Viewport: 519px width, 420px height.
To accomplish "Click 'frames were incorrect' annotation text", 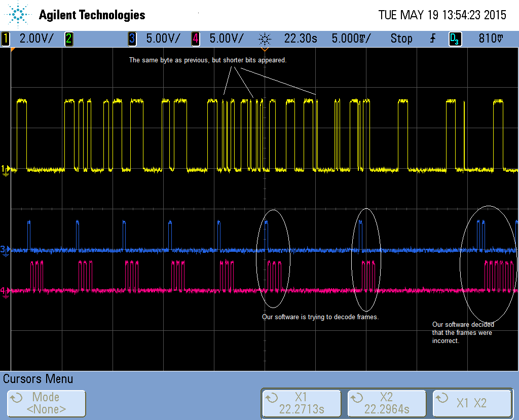I will [462, 336].
